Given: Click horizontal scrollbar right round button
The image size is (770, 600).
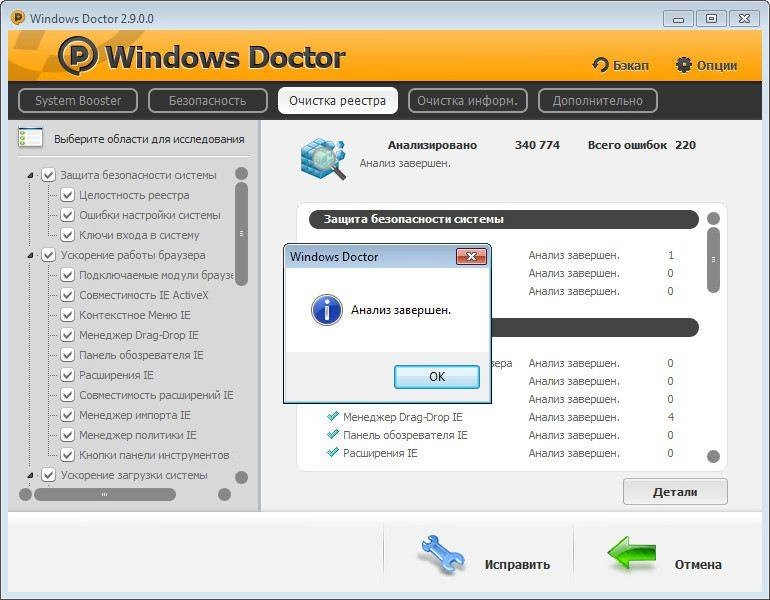Looking at the screenshot, I should coord(224,494).
